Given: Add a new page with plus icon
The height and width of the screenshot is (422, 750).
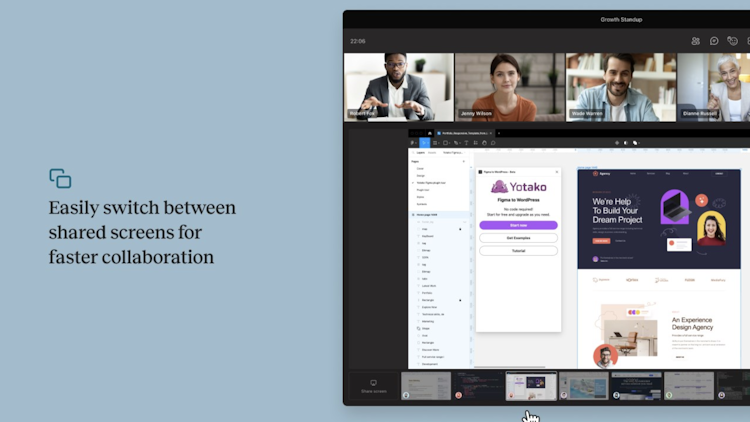Looking at the screenshot, I should coord(463,161).
